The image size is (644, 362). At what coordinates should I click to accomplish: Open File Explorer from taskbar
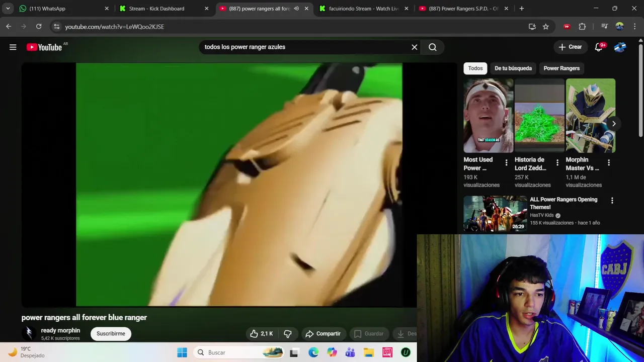click(369, 352)
